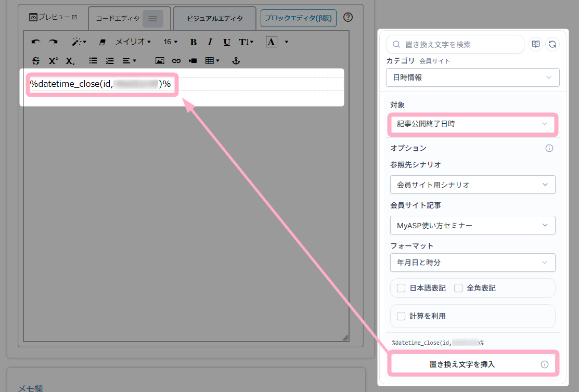Open the プレビュー preview link
This screenshot has height=392, width=579.
(x=53, y=17)
